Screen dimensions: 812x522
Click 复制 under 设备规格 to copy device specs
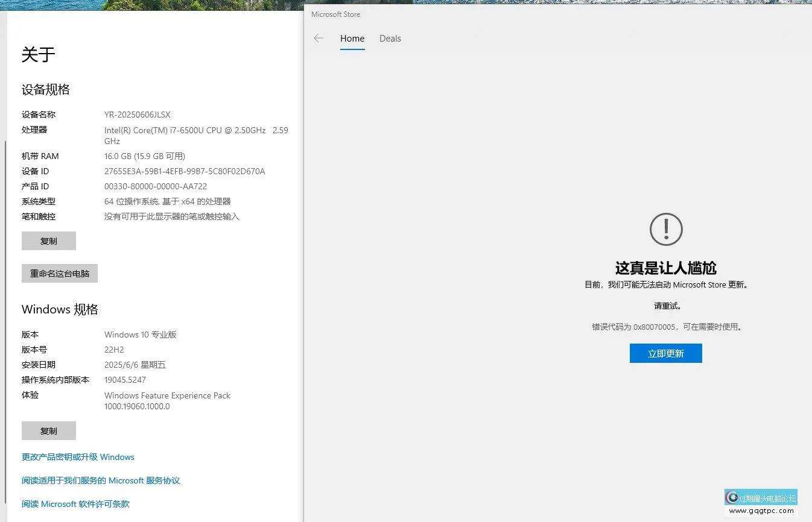(48, 241)
